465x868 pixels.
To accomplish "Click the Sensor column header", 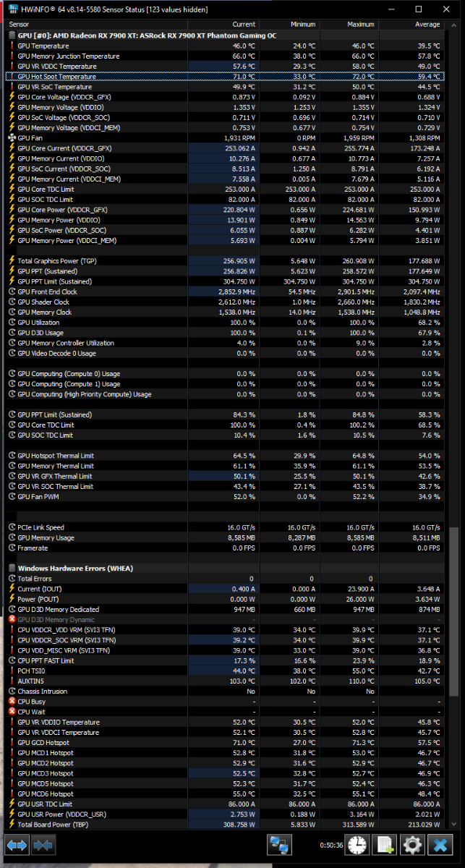I will (x=96, y=24).
